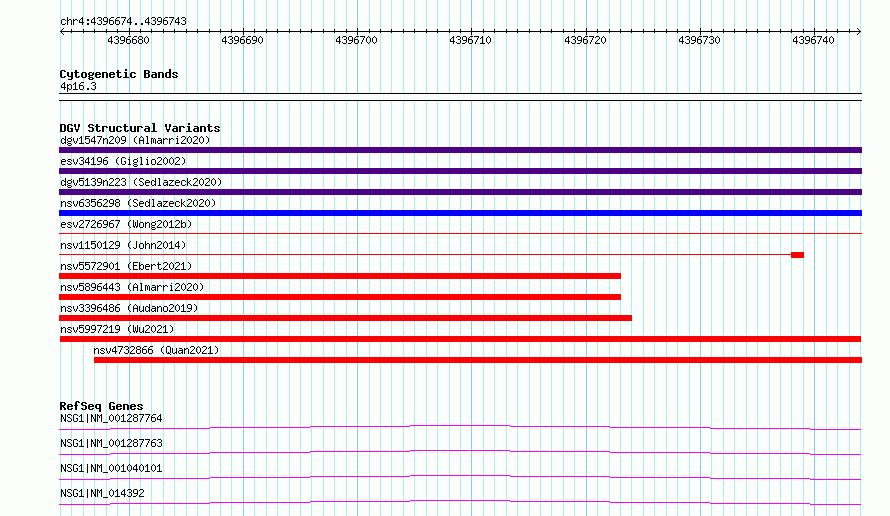
Task: Select red bar under nsv5572901 (Ebert2021)
Action: coord(340,276)
